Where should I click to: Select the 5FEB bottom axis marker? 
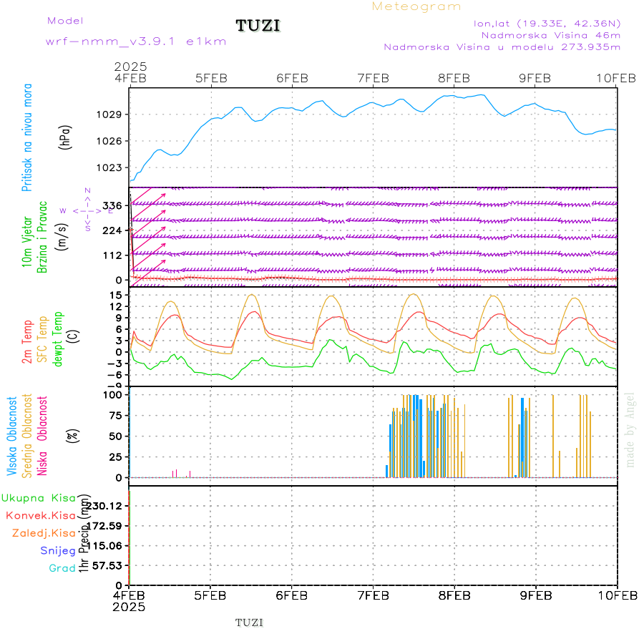coord(210,595)
